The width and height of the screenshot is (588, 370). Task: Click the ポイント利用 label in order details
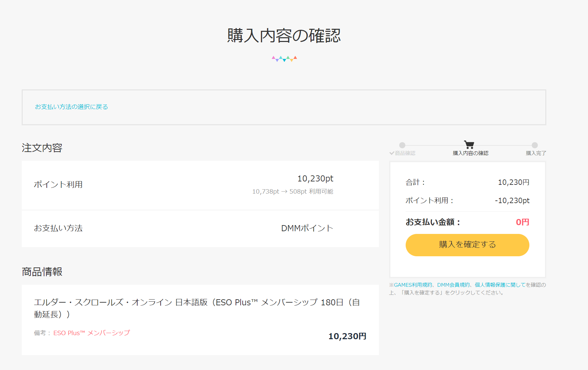(58, 184)
